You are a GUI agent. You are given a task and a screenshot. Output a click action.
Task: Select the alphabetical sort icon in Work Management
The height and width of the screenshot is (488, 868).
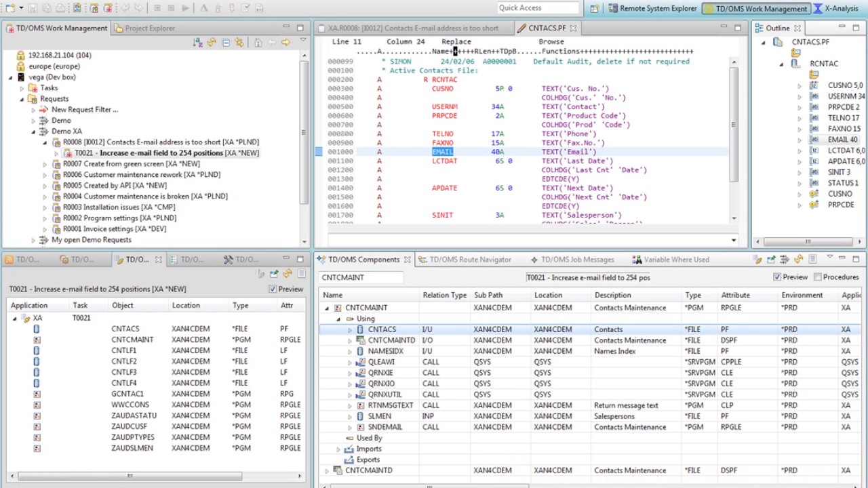tap(198, 42)
